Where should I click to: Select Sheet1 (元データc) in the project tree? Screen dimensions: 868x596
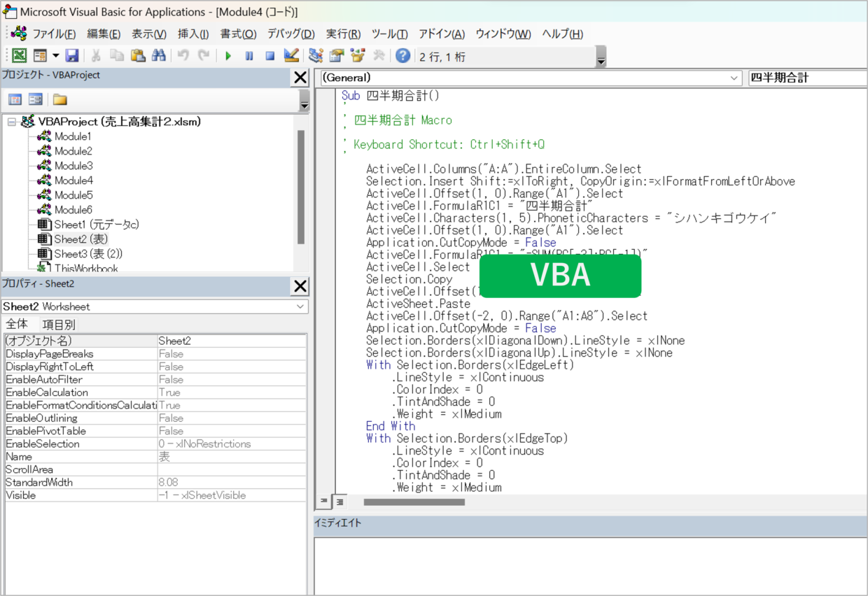click(97, 225)
